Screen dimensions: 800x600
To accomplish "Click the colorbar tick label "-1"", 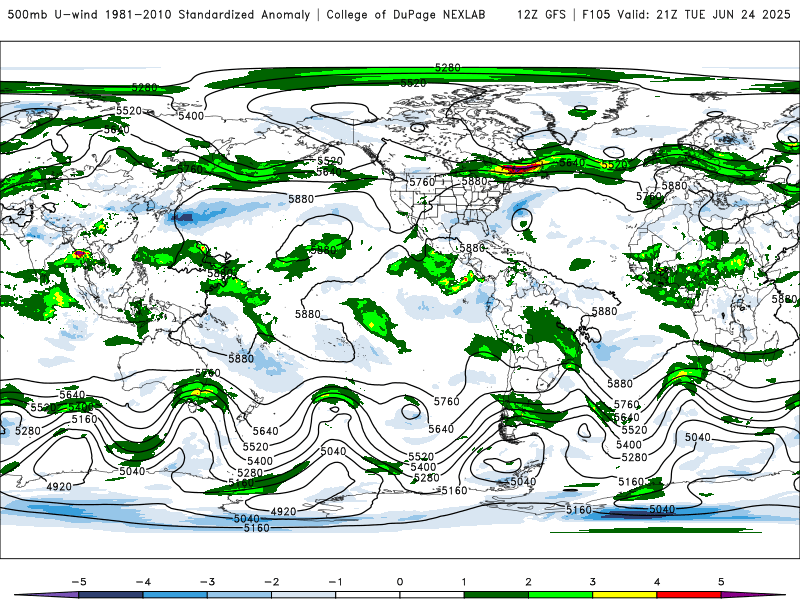I will 335,582.
